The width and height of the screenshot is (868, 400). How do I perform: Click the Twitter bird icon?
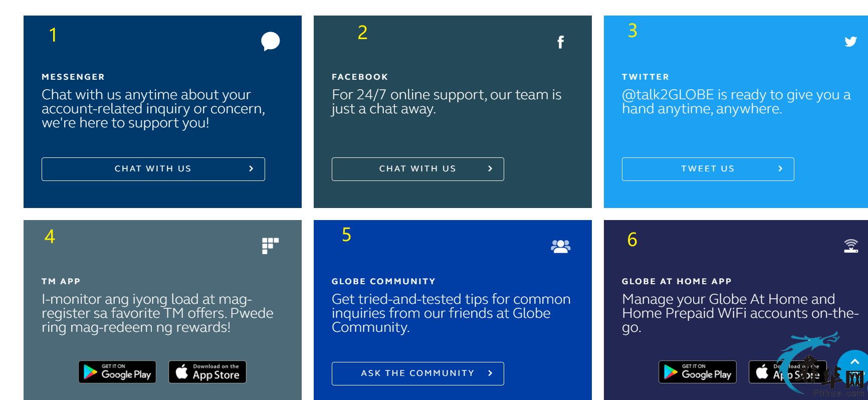tap(850, 42)
